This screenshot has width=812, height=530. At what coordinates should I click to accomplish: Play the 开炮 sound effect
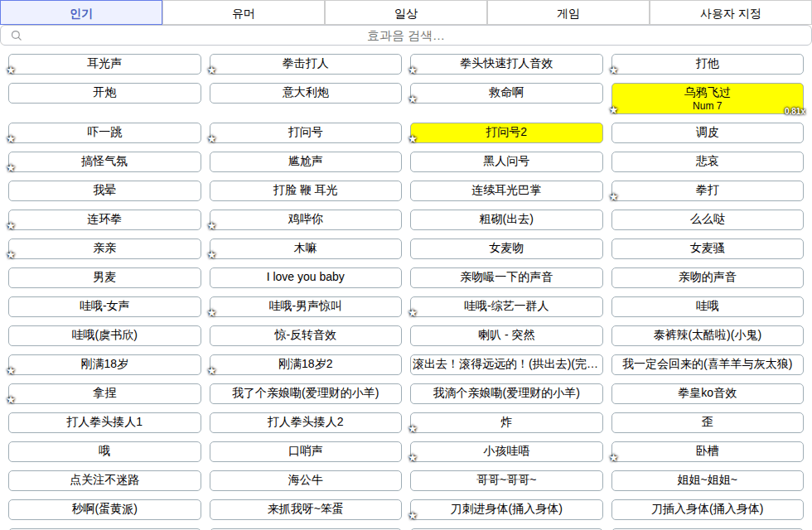(104, 93)
